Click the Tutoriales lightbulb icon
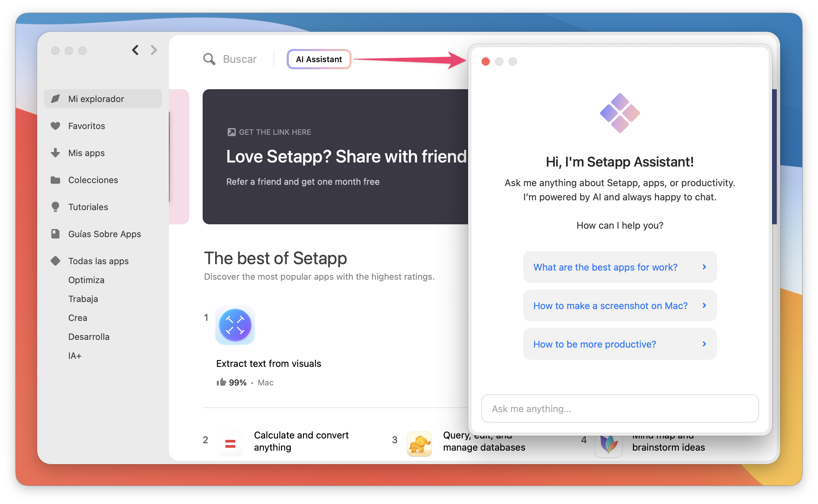This screenshot has height=504, width=818. (x=55, y=207)
